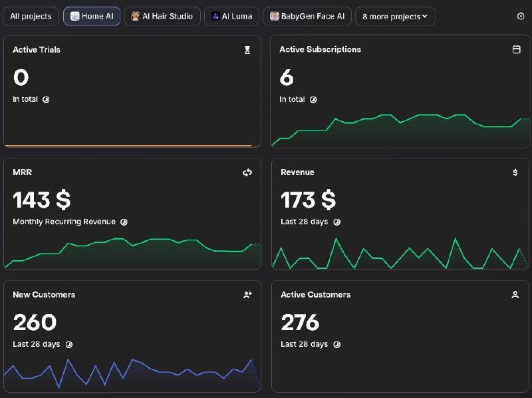The width and height of the screenshot is (532, 398).
Task: Click the New Customers blue chart
Action: [132, 374]
